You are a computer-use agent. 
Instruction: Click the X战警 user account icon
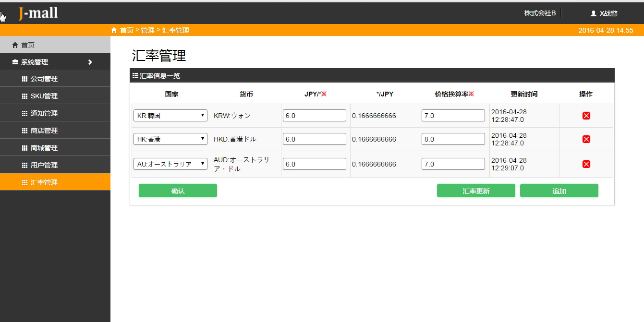593,13
